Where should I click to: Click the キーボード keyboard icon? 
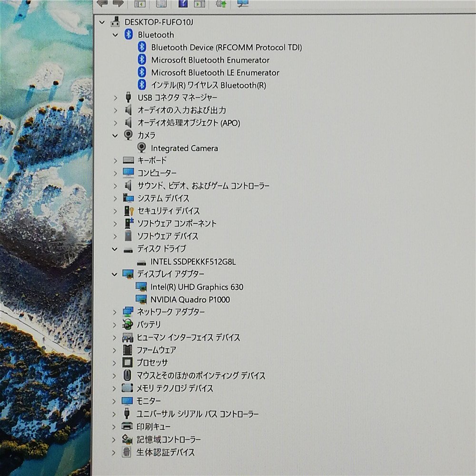[x=129, y=160]
